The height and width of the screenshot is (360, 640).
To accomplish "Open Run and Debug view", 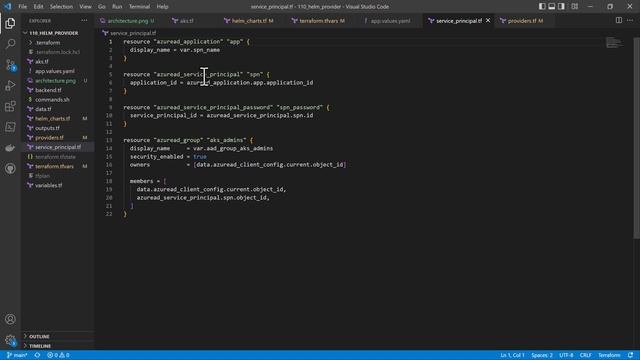I will click(x=10, y=85).
